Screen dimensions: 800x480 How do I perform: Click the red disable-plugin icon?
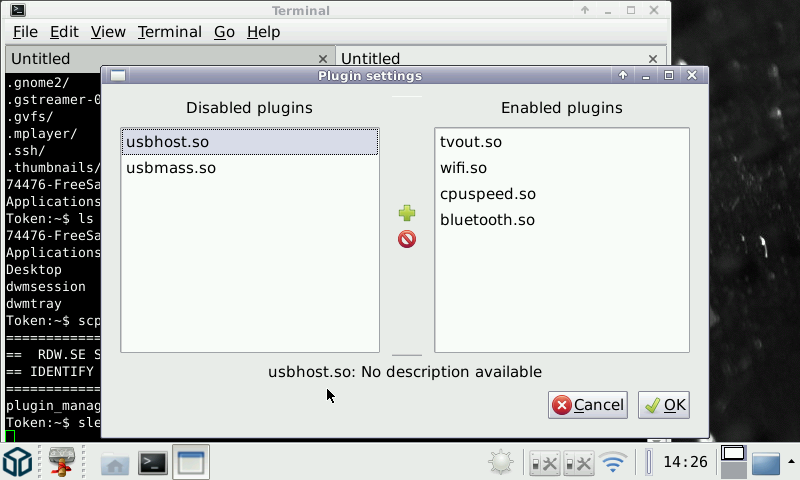[407, 239]
